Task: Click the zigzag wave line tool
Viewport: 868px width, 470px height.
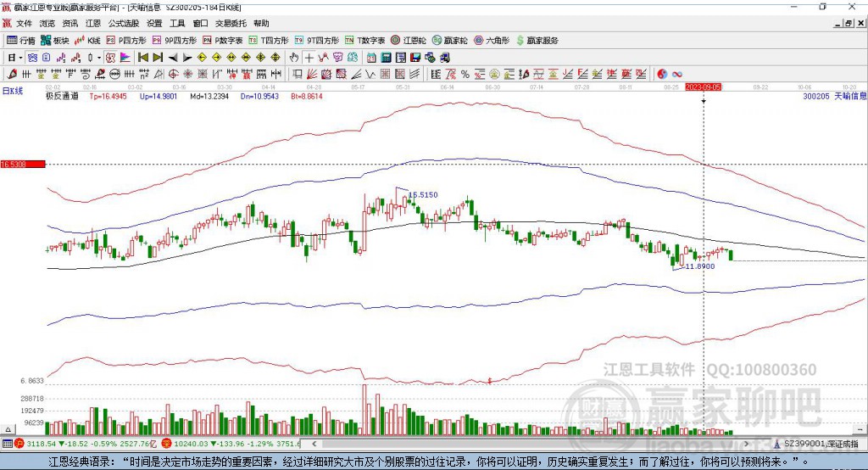Action: point(370,75)
